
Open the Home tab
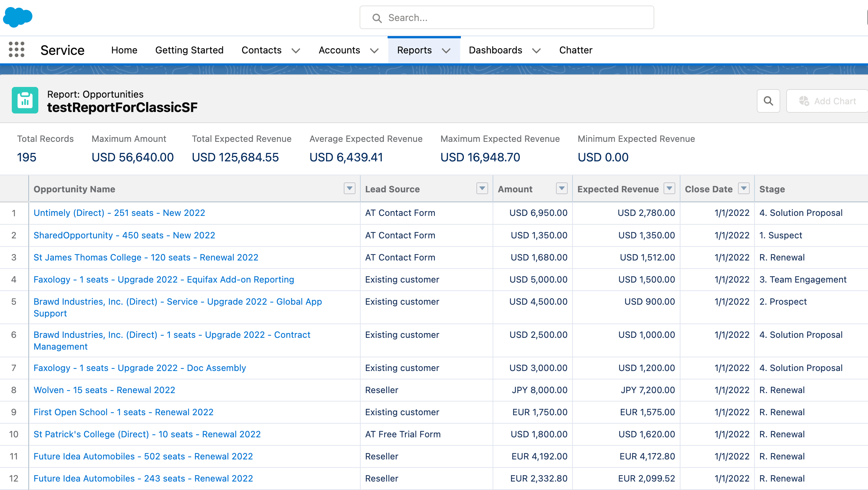pyautogui.click(x=124, y=50)
